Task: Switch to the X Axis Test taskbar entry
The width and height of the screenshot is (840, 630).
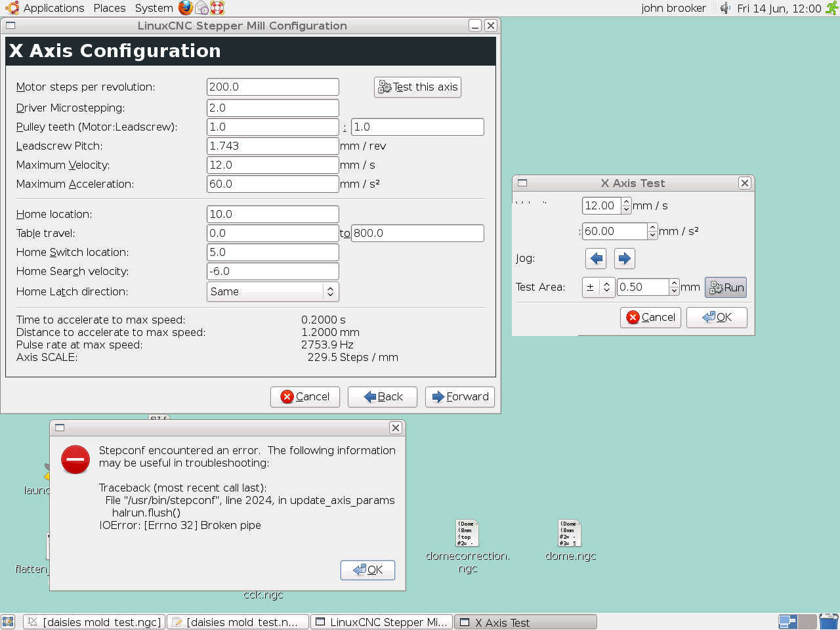Action: pos(526,622)
